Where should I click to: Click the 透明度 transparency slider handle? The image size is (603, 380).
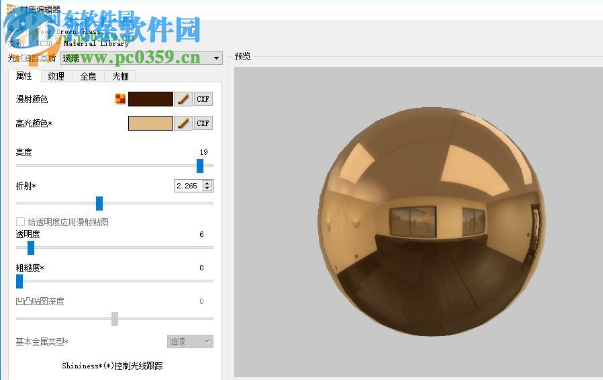pyautogui.click(x=31, y=248)
